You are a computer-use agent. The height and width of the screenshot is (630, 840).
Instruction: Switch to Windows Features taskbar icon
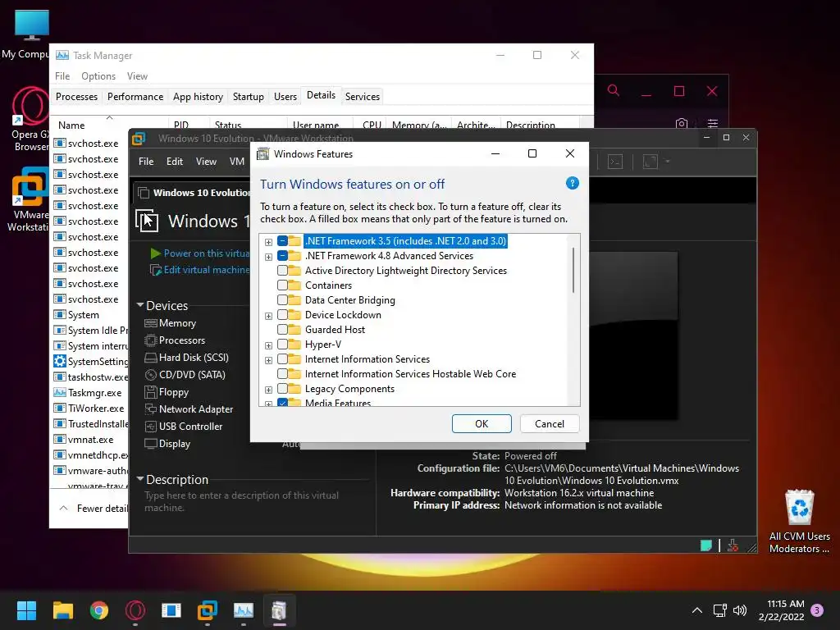[x=279, y=610]
